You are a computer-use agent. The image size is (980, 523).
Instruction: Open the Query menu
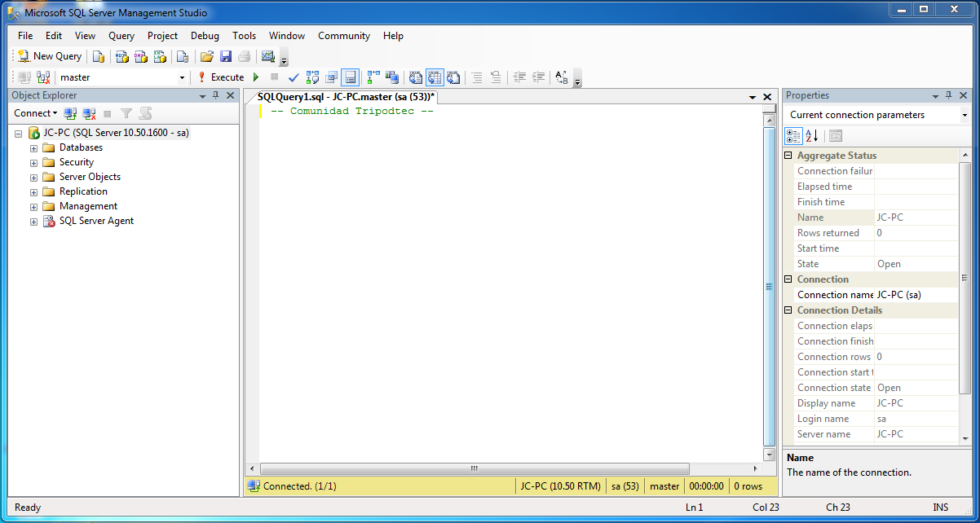121,36
